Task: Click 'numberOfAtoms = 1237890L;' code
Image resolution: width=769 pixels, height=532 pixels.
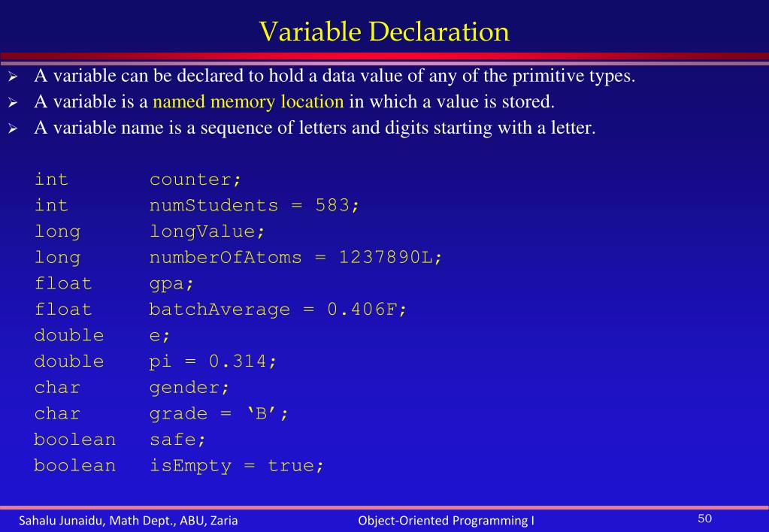Action: pyautogui.click(x=295, y=258)
